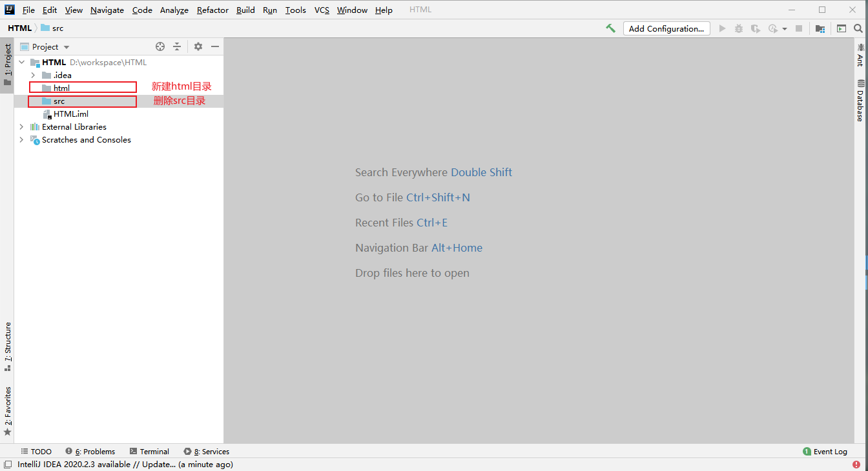Open the Analyze menu

174,10
